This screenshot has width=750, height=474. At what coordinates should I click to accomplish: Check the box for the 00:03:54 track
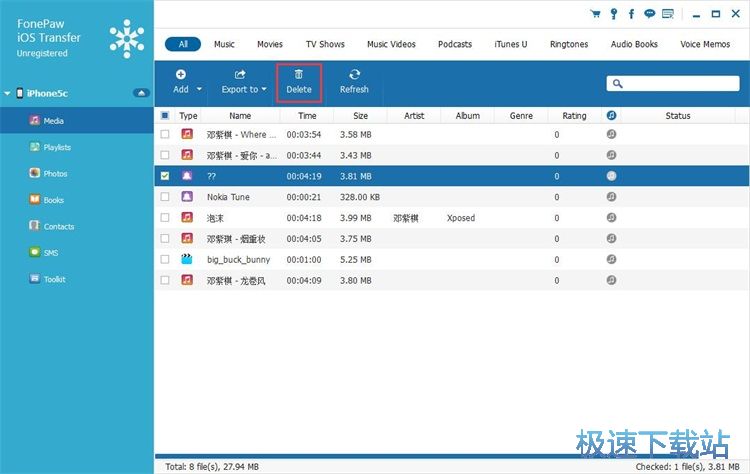[165, 134]
